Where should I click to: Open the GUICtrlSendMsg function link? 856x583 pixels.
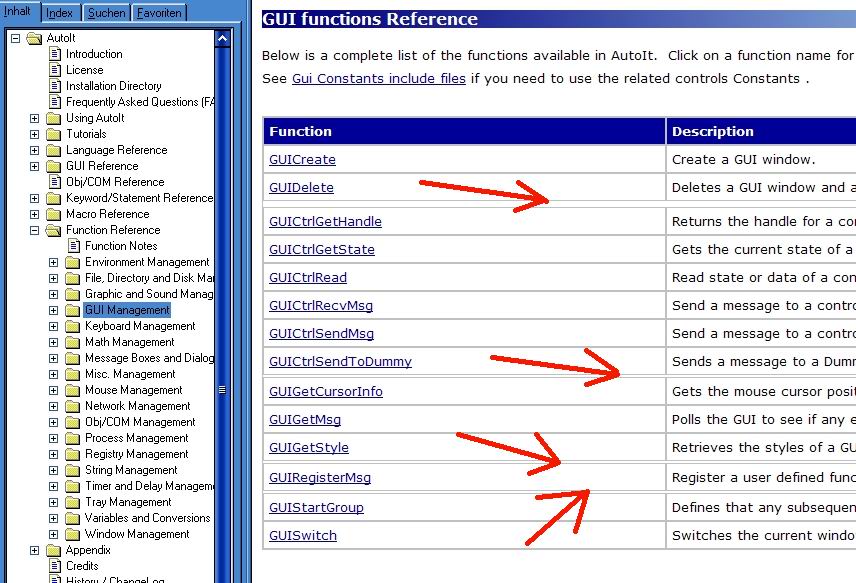322,334
